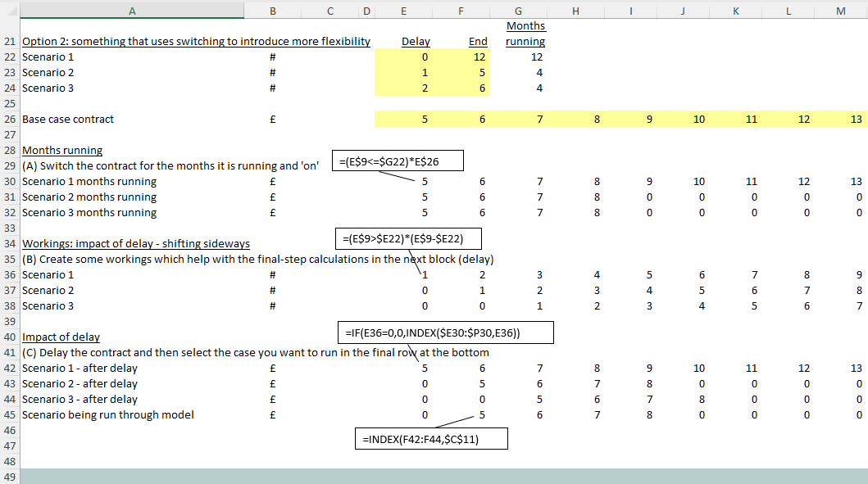This screenshot has height=484, width=868.
Task: Click 'Base case contract' label cell
Action: click(68, 120)
